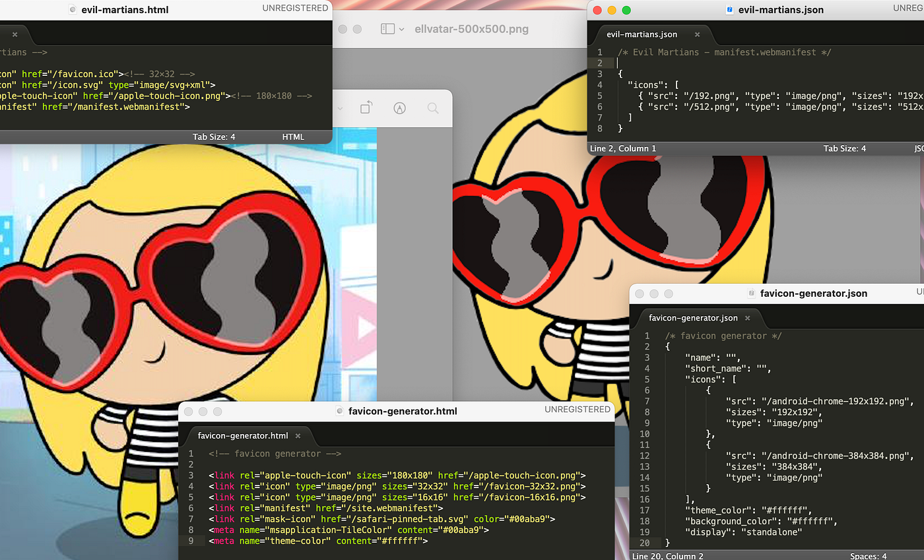Click the document icon beside evil-martians.json title
The height and width of the screenshot is (560, 924).
729,10
